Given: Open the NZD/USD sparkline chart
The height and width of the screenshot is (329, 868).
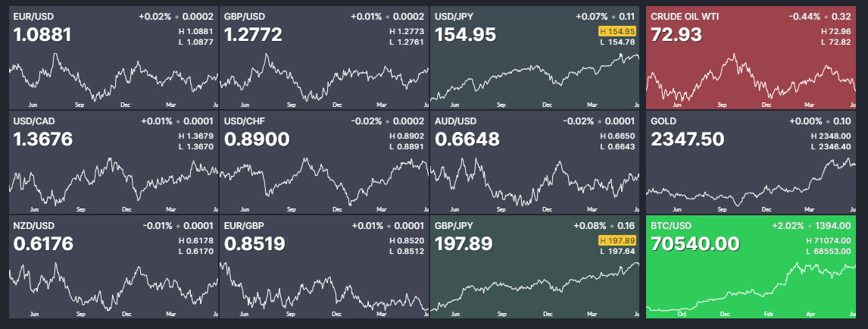Looking at the screenshot, I should point(113,285).
